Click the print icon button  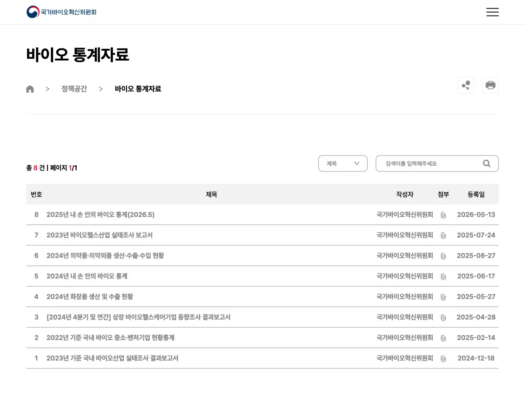491,85
